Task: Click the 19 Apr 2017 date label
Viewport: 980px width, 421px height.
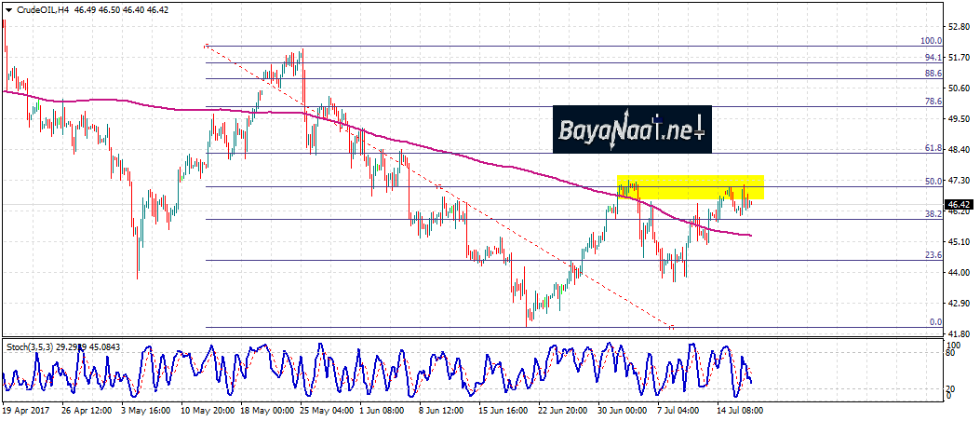Action: click(x=23, y=408)
